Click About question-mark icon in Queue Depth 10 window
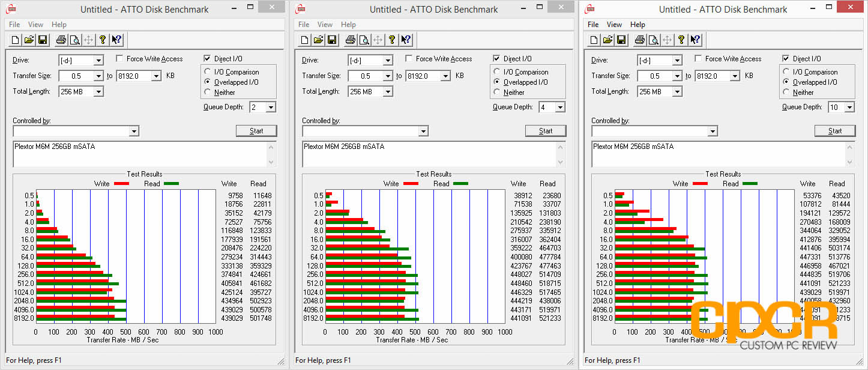 click(x=681, y=40)
